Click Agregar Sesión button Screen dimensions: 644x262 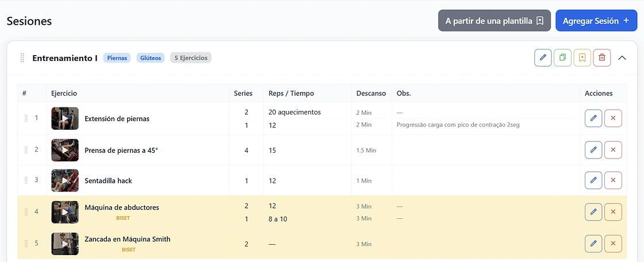point(596,21)
